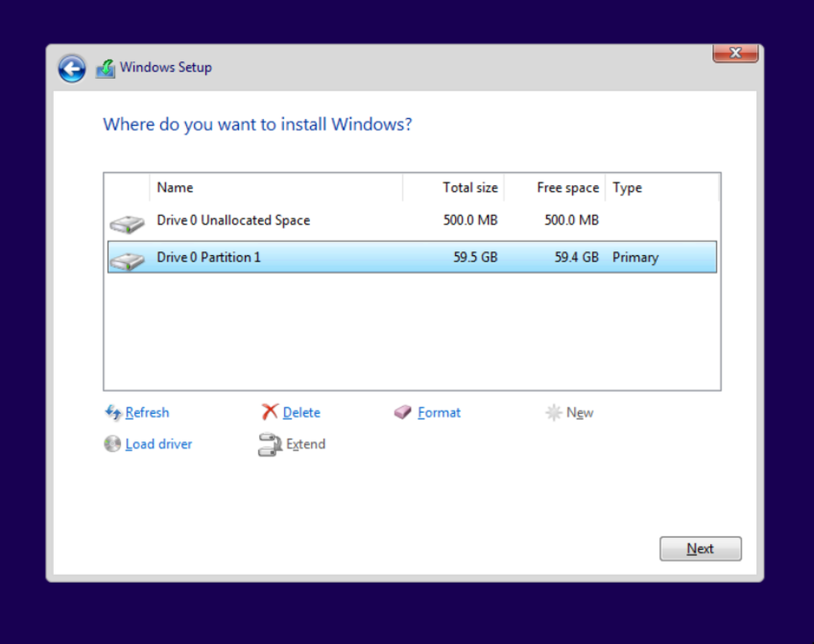Image resolution: width=814 pixels, height=644 pixels.
Task: Extend the selected partition
Action: pos(305,444)
